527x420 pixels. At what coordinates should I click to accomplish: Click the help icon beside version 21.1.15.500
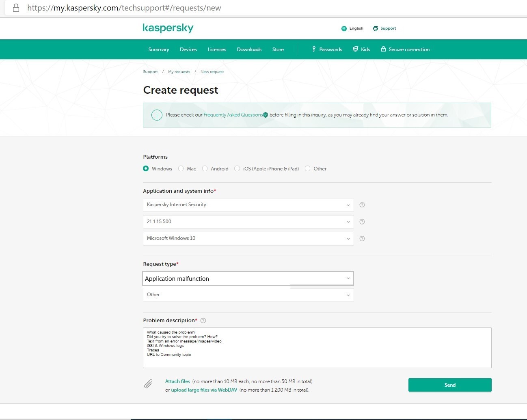point(362,222)
